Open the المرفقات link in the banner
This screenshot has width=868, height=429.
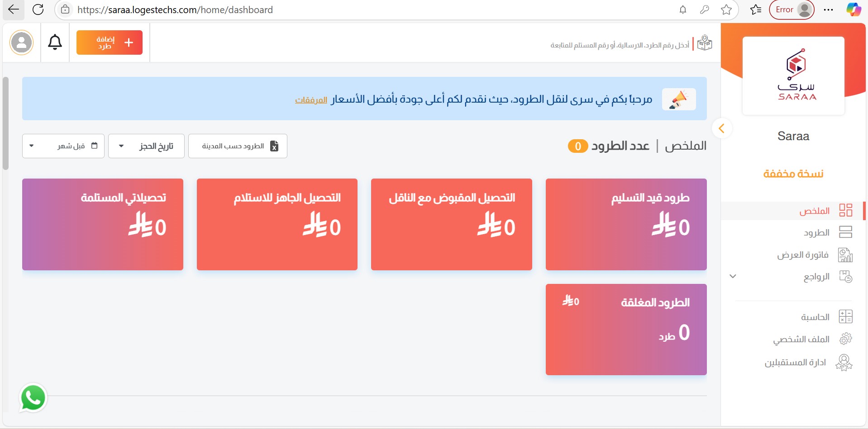coord(311,100)
